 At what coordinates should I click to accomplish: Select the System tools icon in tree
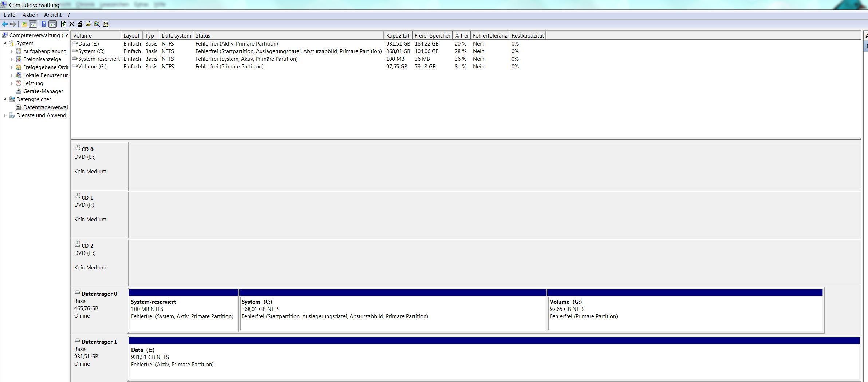(x=12, y=43)
